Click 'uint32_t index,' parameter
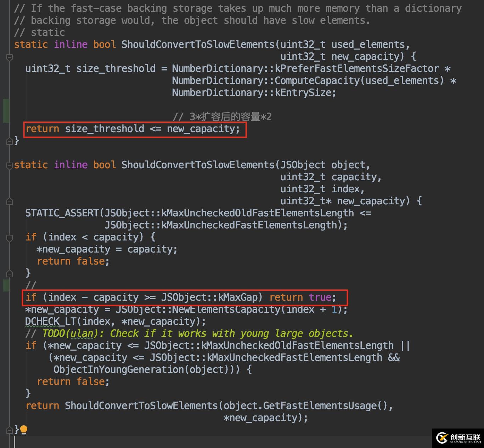This screenshot has width=484, height=448. coord(323,189)
